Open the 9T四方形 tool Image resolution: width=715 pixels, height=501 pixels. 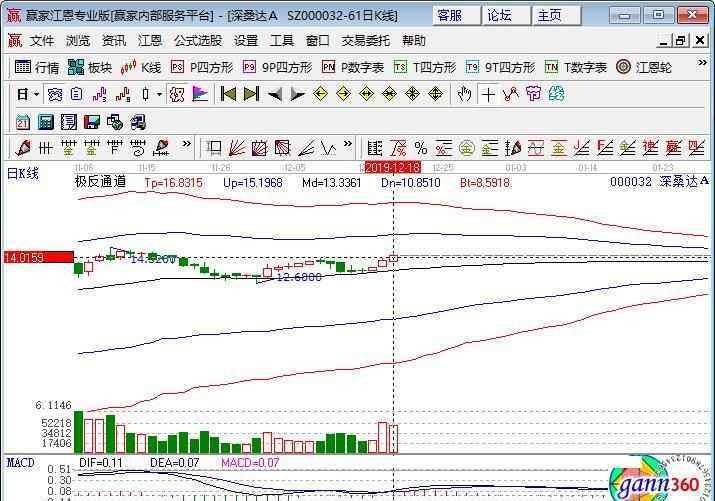pyautogui.click(x=500, y=67)
